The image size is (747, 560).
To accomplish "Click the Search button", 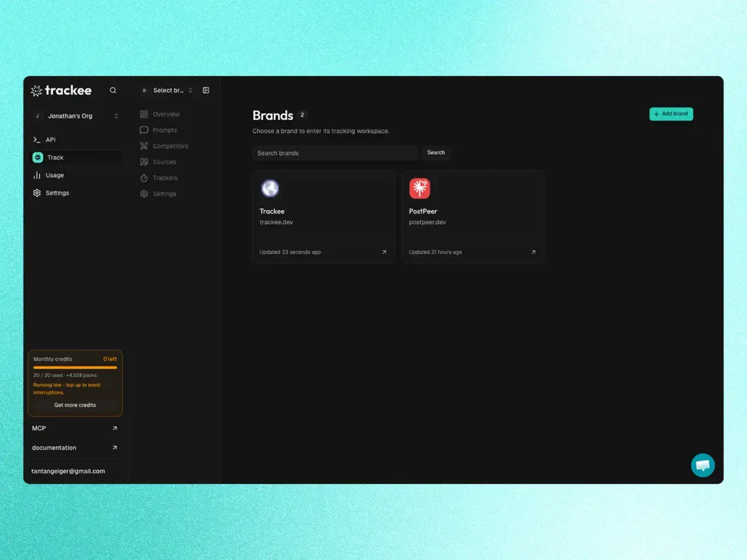I will point(436,152).
